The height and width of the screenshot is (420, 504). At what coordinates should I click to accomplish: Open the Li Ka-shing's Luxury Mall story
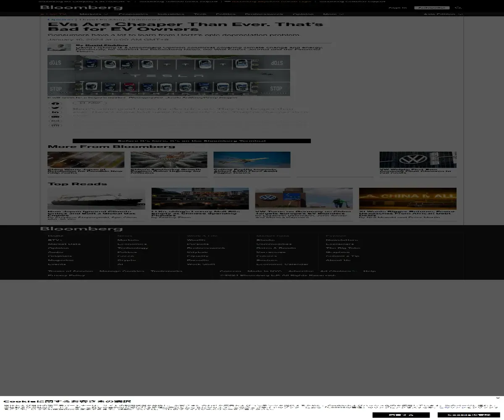point(196,213)
